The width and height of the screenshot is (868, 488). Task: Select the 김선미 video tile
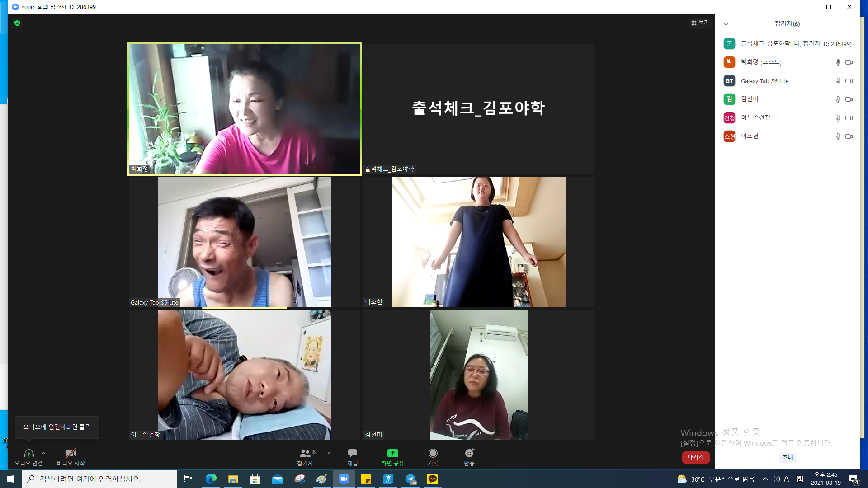point(479,375)
